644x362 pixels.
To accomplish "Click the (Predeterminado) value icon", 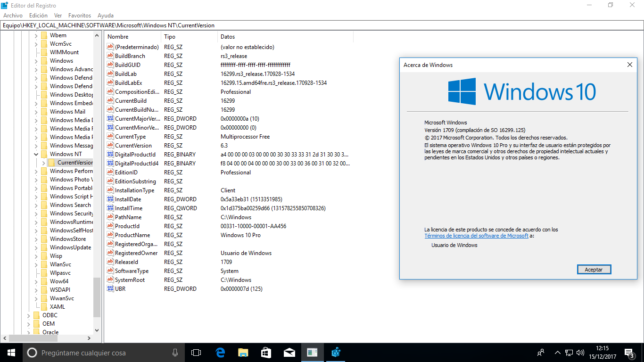I will coord(110,47).
